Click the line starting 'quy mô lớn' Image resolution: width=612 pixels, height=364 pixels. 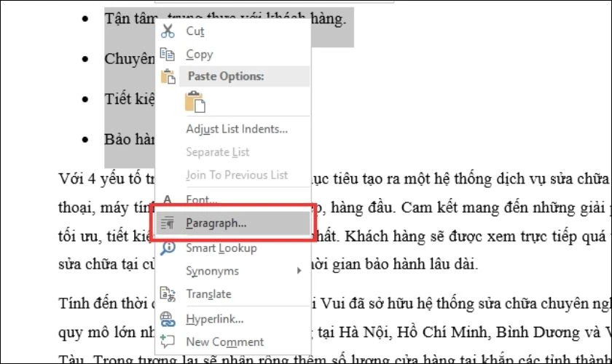tap(106, 333)
